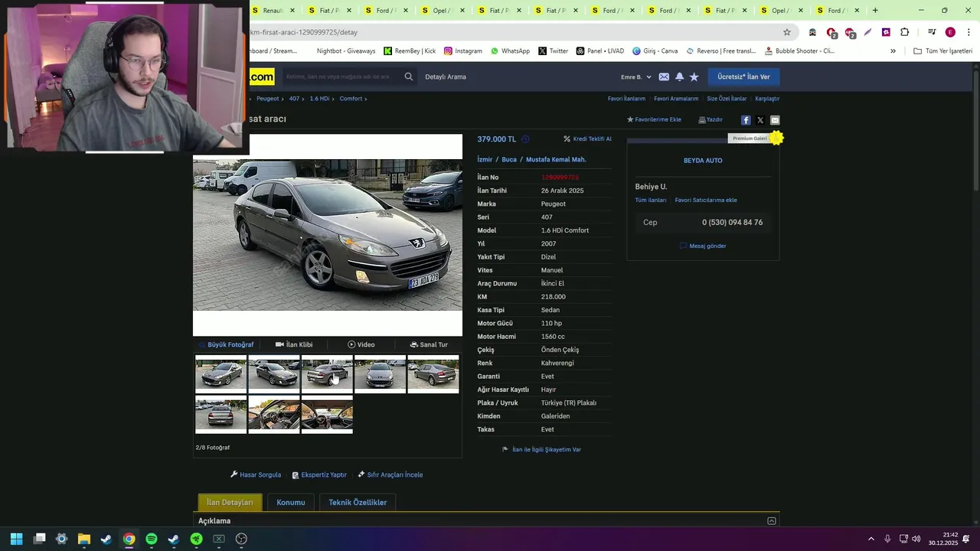Open volume control in system tray
Image resolution: width=980 pixels, height=551 pixels.
[x=916, y=539]
